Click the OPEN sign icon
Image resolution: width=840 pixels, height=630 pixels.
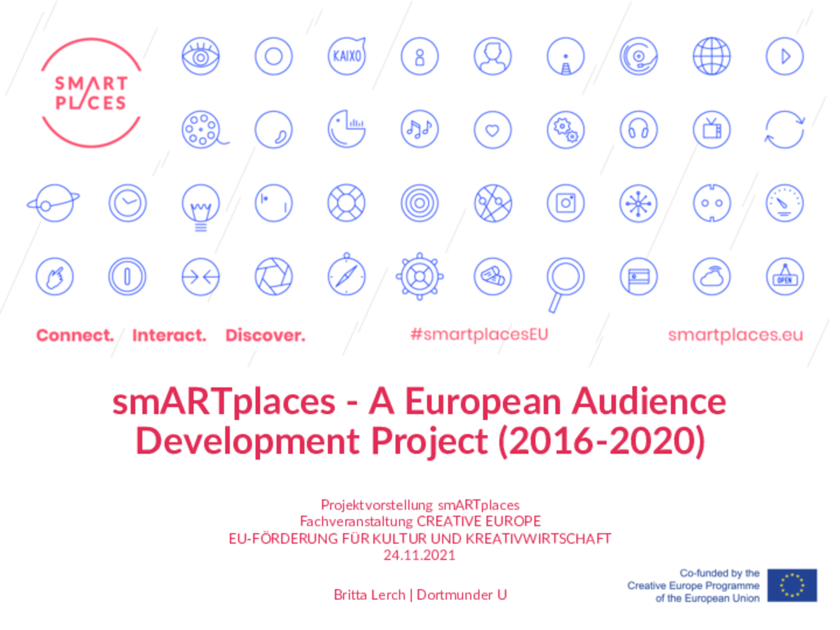coord(784,276)
